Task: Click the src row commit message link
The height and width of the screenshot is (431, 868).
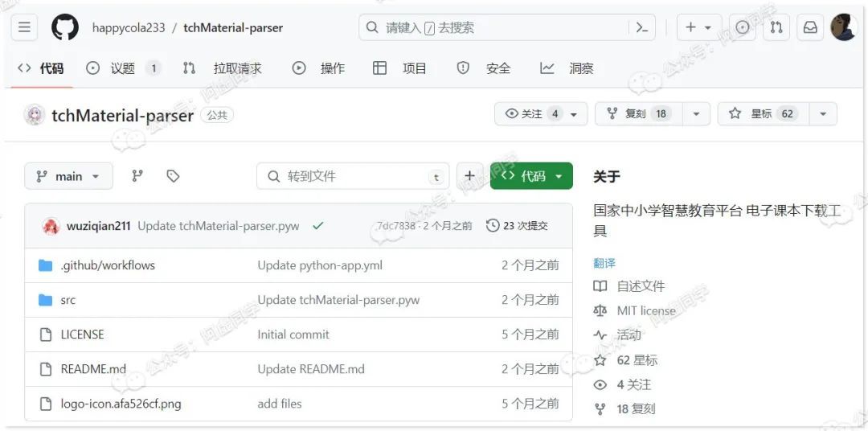Action: coord(338,300)
